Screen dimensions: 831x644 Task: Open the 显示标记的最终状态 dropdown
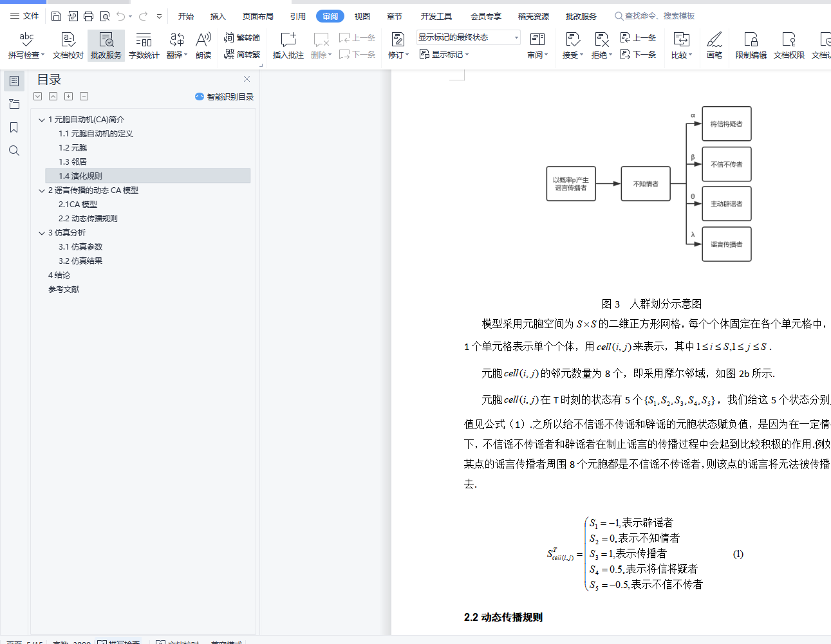(468, 37)
